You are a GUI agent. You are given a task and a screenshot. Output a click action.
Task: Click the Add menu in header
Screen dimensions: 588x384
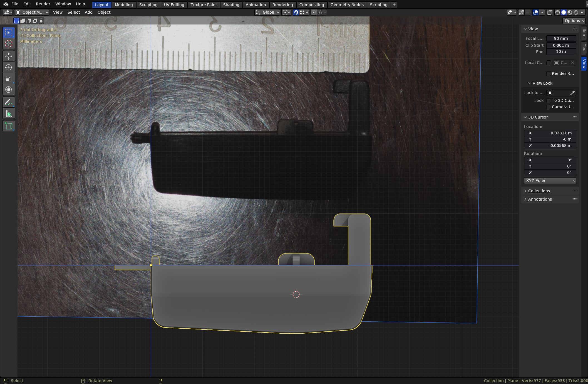[88, 12]
